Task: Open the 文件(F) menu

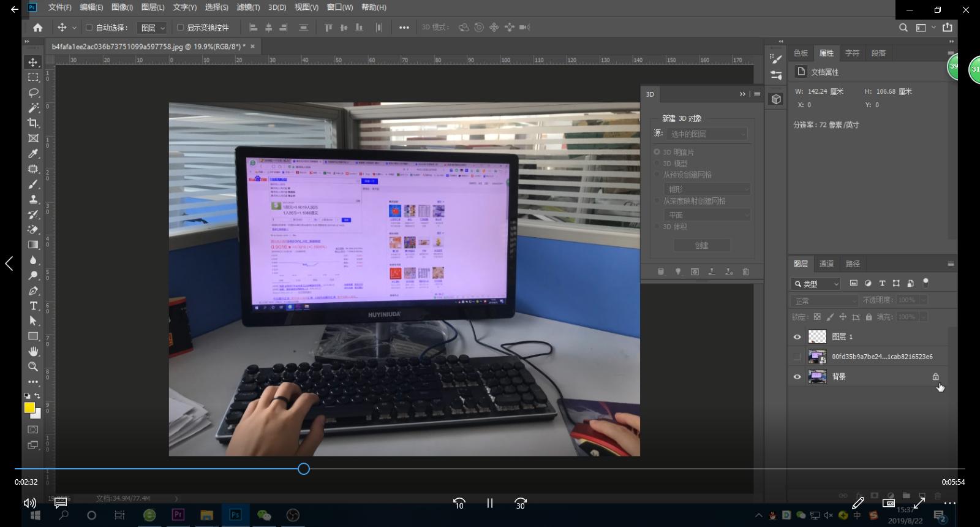Action: tap(59, 7)
